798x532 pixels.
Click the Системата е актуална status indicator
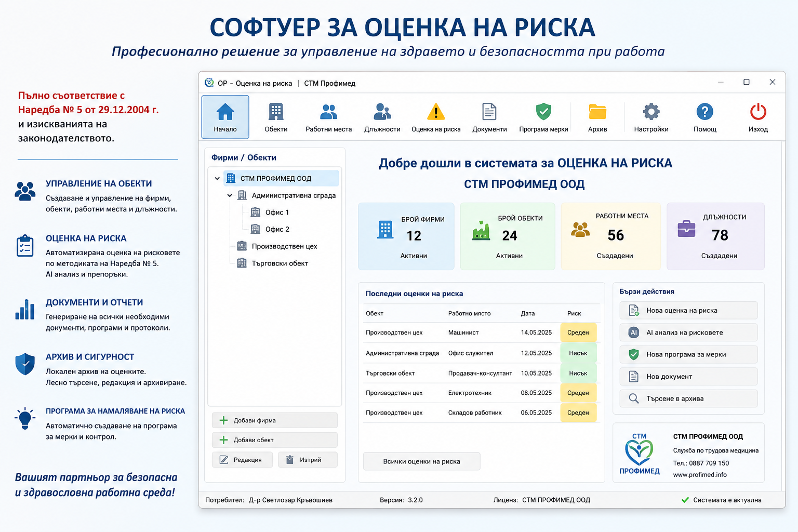pyautogui.click(x=721, y=500)
